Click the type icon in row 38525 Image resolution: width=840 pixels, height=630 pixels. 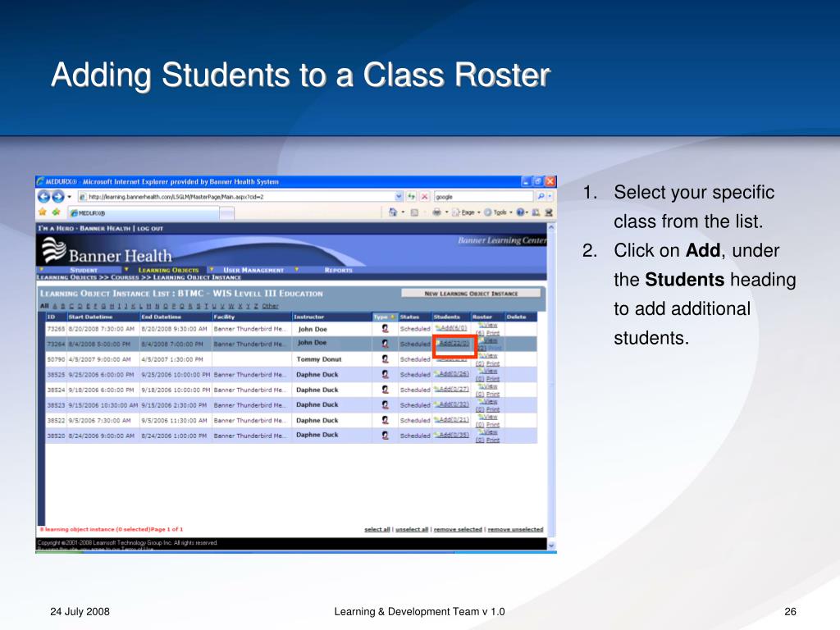click(385, 374)
